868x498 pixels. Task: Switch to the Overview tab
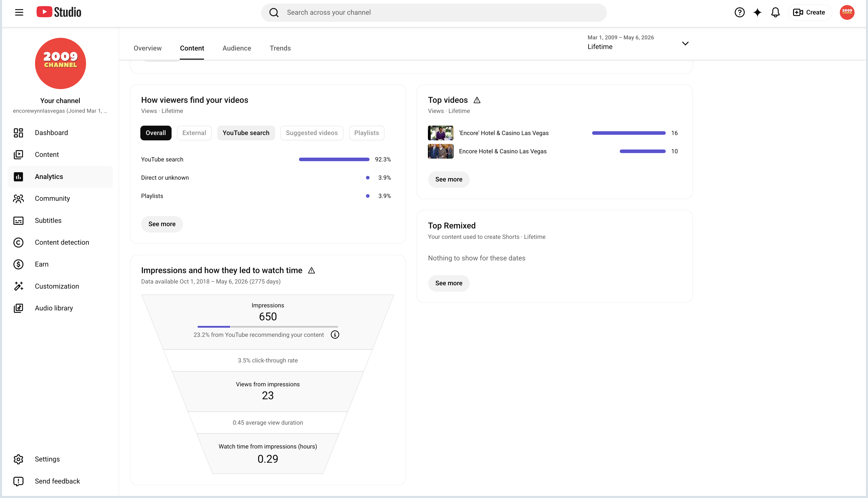click(x=148, y=48)
